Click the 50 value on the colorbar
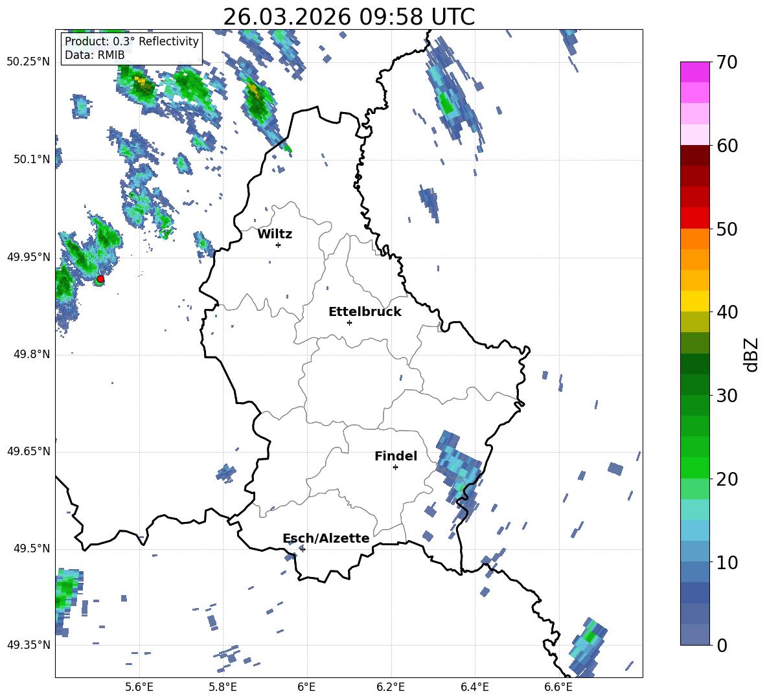This screenshot has width=767, height=700. click(727, 229)
